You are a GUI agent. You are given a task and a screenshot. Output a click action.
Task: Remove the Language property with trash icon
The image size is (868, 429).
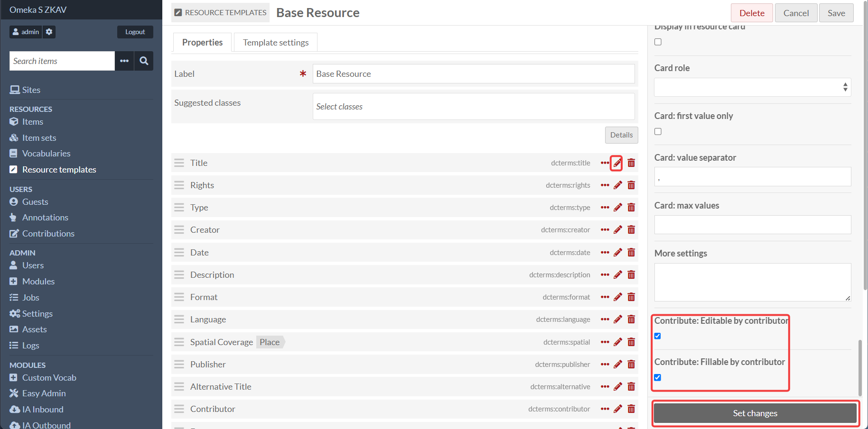coord(631,319)
